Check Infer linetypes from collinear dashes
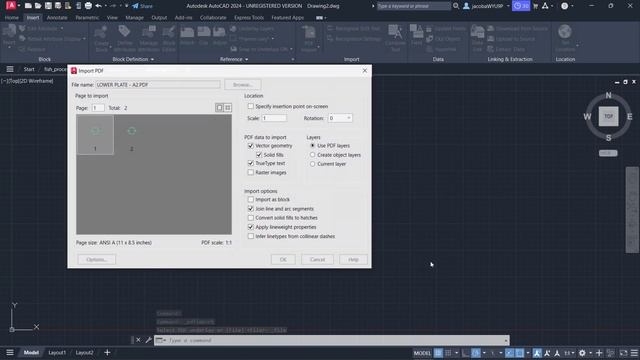The image size is (640, 360). (x=251, y=236)
